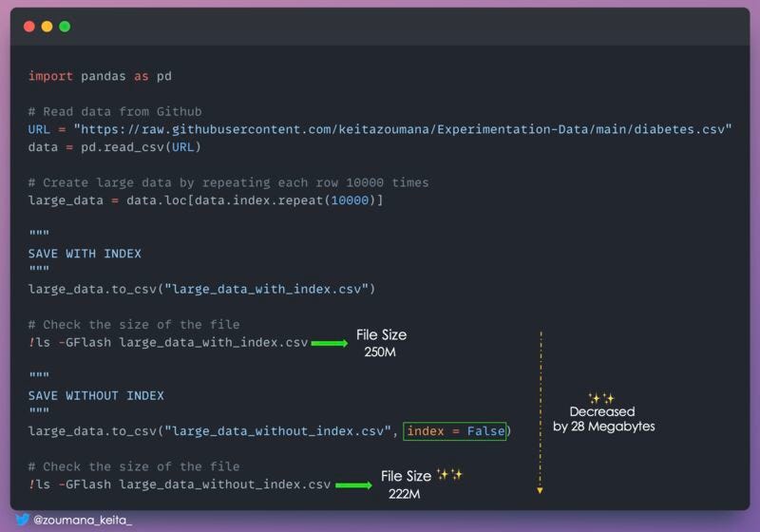
Task: Click the sparkles above Decreased text
Action: (x=601, y=398)
